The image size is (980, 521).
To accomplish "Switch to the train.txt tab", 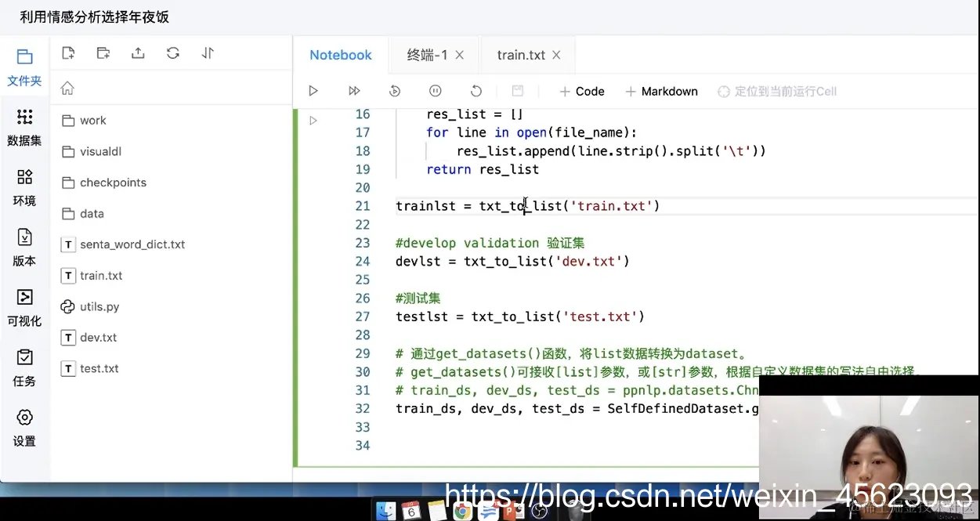I will click(x=521, y=55).
